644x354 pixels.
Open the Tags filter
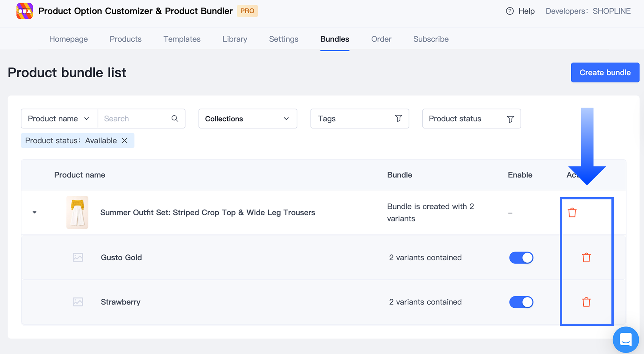[359, 119]
